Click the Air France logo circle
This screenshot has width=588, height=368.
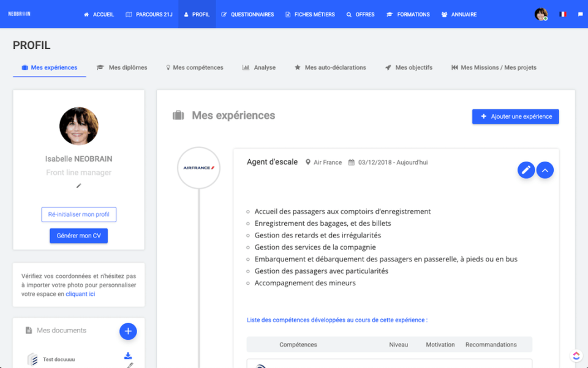pyautogui.click(x=198, y=168)
